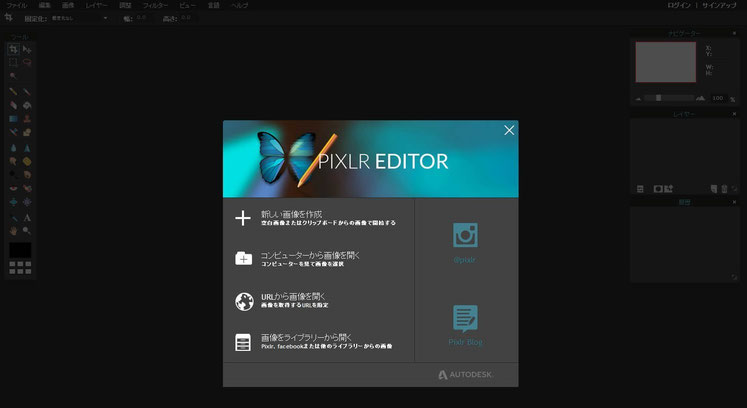
Task: Click the Autodesk logo
Action: click(x=465, y=375)
